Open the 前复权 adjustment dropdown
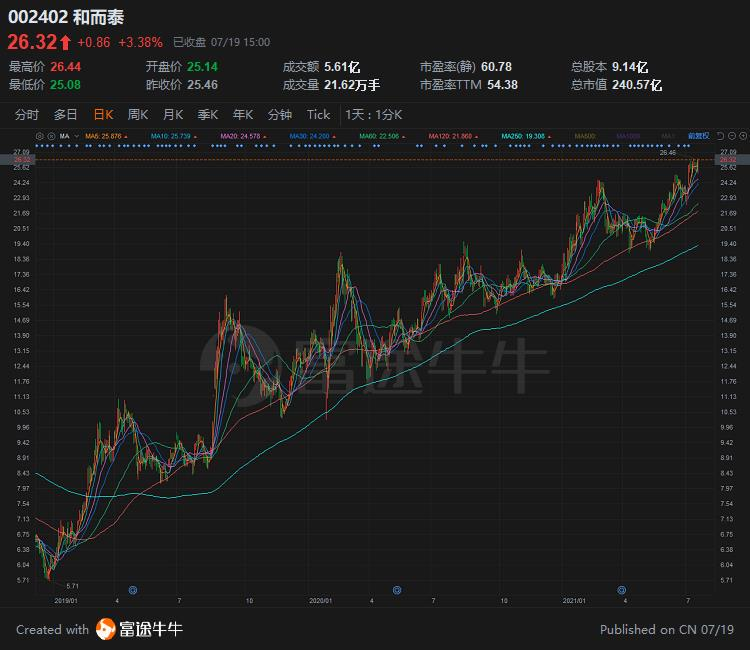750x650 pixels. [x=698, y=136]
